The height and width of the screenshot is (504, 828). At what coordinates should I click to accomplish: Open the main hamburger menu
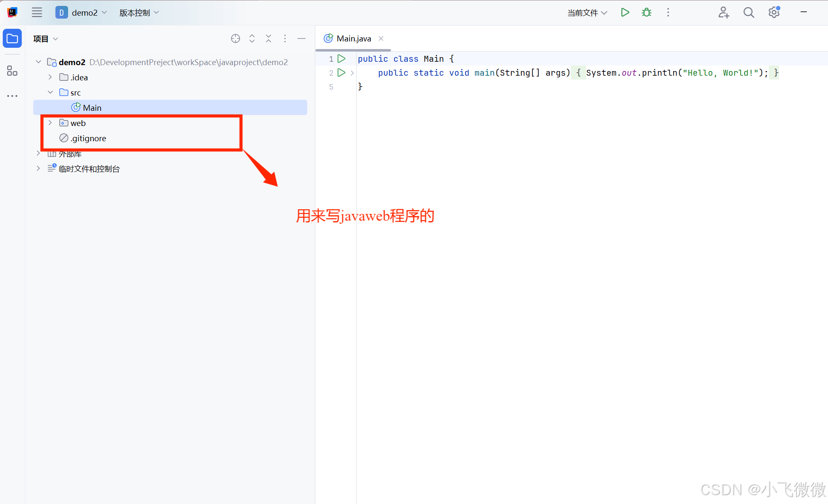coord(37,13)
